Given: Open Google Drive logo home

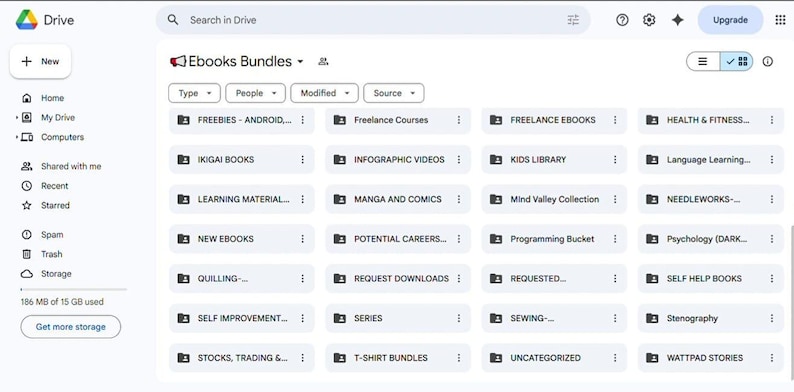Looking at the screenshot, I should 27,20.
